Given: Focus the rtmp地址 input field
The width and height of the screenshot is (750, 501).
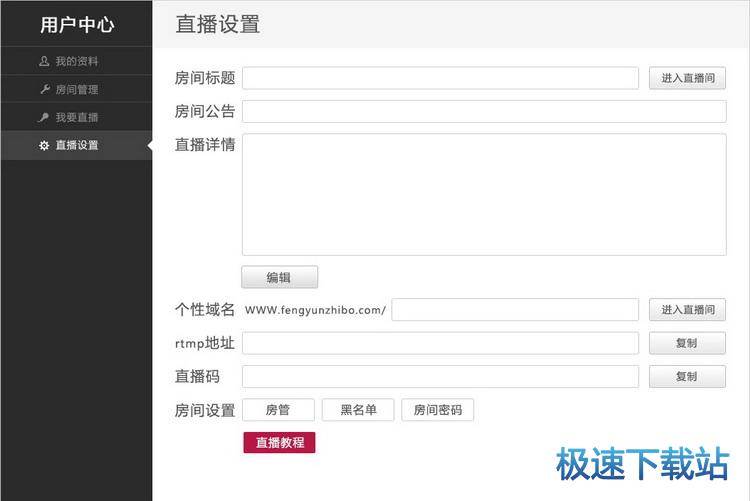Looking at the screenshot, I should 440,343.
